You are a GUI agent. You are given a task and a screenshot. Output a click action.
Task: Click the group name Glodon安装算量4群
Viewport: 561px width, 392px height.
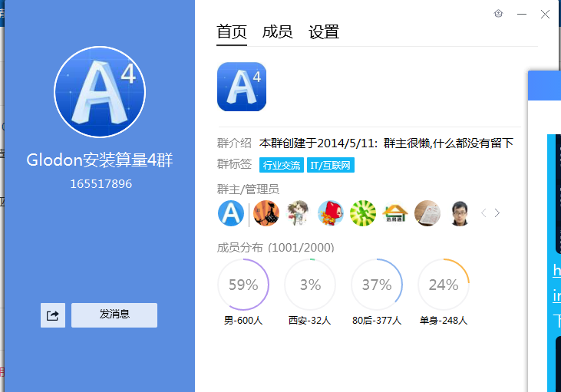pyautogui.click(x=100, y=160)
